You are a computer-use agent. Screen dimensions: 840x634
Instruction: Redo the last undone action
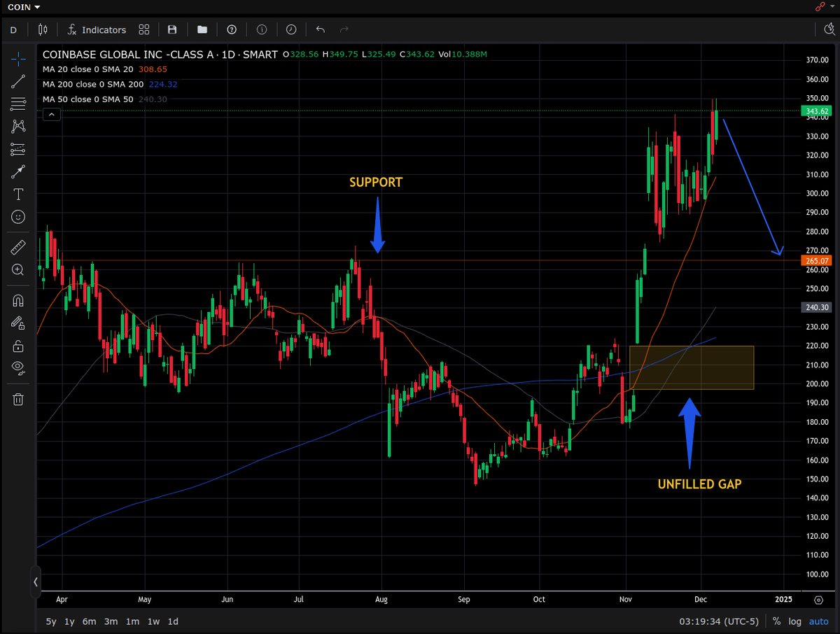pos(344,29)
